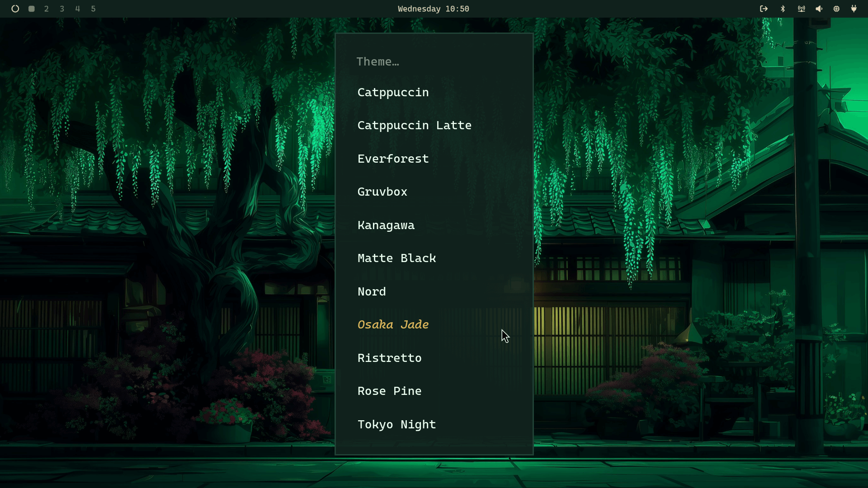Switch to workspace 2
This screenshot has width=868, height=488.
pyautogui.click(x=47, y=9)
